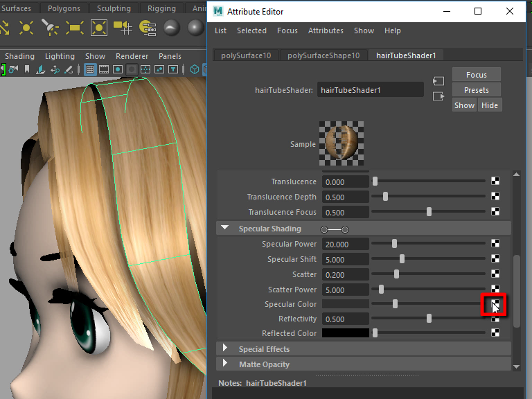Create a spot light from the shelf
532x399 pixels.
click(50, 28)
